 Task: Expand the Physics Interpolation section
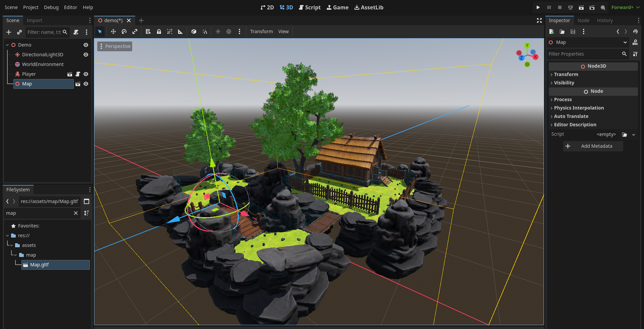579,108
